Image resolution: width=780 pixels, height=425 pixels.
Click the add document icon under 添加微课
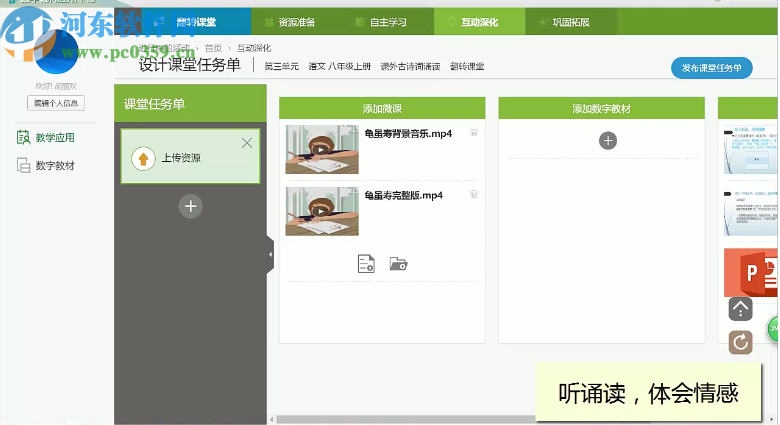click(366, 263)
